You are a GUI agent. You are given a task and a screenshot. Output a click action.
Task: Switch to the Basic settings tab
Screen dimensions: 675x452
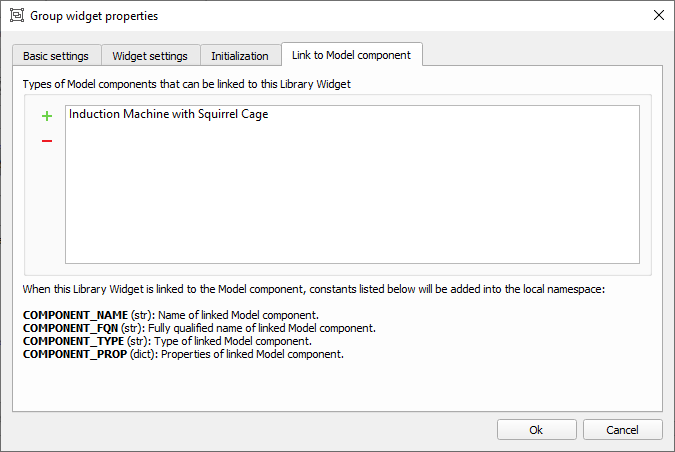57,56
